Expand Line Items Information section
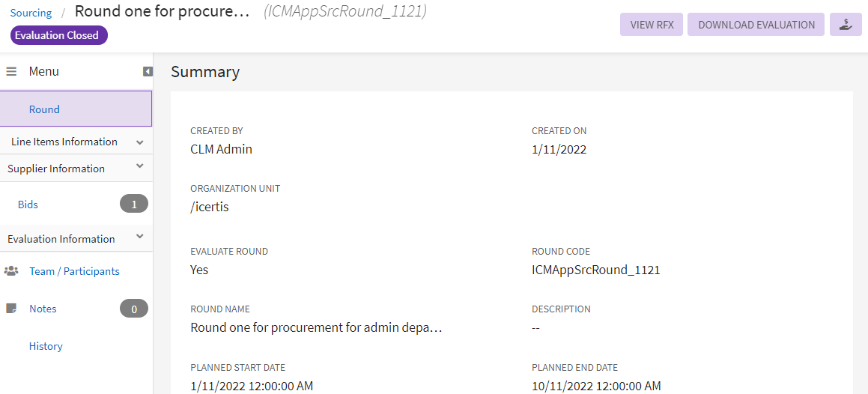 [139, 142]
